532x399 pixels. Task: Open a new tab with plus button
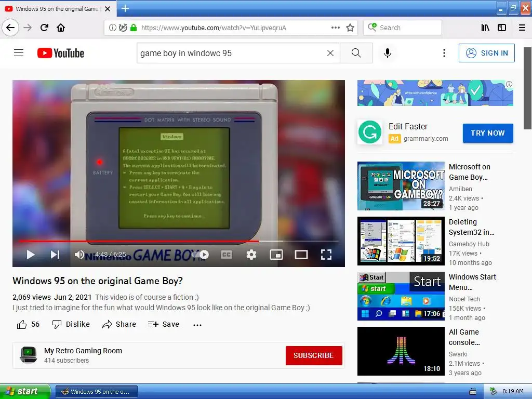coord(125,8)
